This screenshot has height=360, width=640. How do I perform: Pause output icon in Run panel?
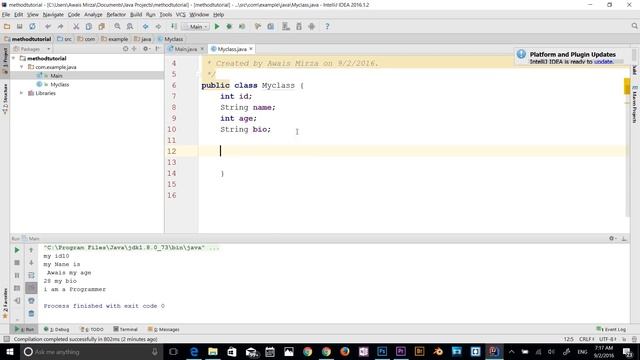(17, 276)
